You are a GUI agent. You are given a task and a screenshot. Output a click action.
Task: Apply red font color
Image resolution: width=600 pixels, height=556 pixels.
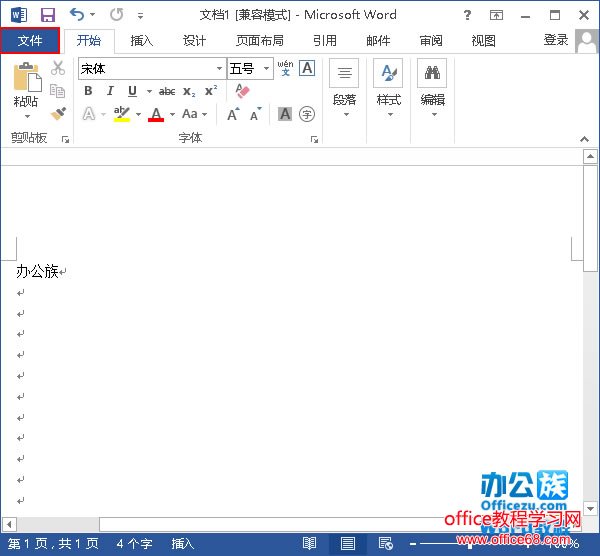click(x=156, y=114)
